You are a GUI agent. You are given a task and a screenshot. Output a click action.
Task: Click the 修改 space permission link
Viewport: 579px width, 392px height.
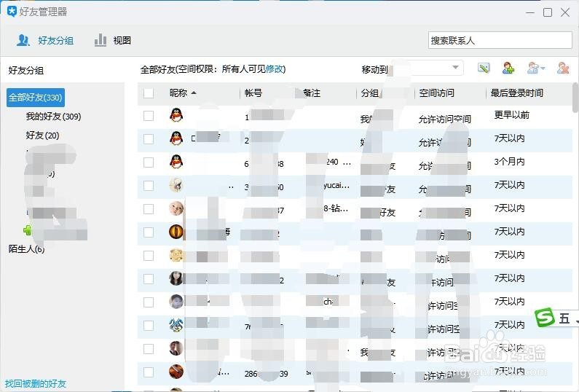tap(275, 69)
